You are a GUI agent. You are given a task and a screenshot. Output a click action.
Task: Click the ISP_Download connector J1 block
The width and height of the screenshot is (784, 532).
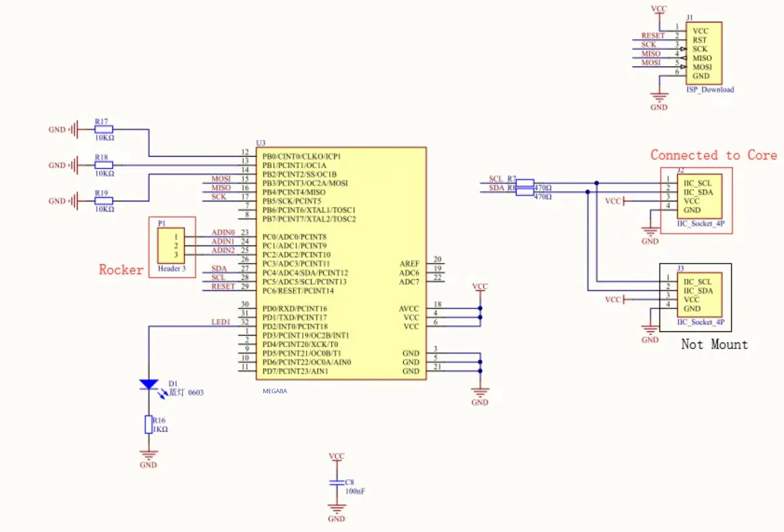(704, 53)
